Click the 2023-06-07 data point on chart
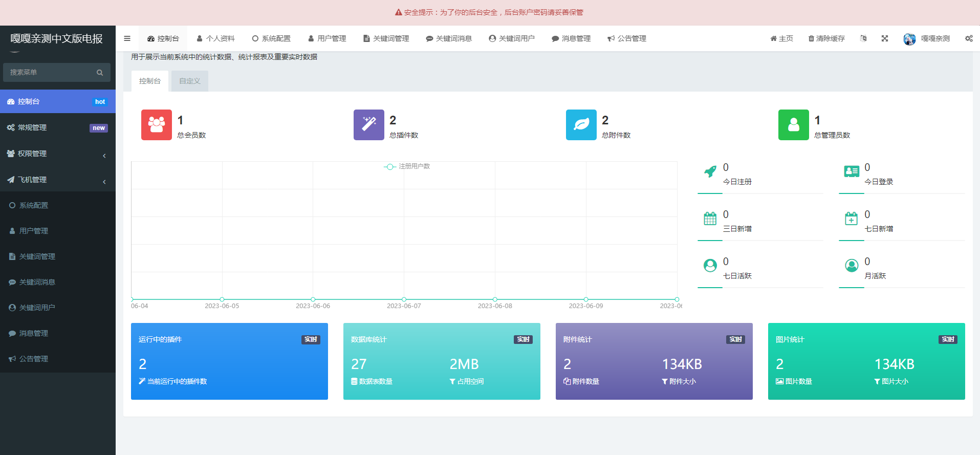This screenshot has width=980, height=455. pyautogui.click(x=404, y=299)
